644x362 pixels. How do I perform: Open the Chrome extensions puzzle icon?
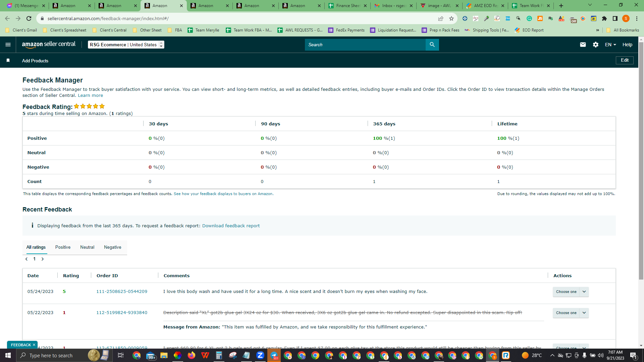pyautogui.click(x=604, y=18)
